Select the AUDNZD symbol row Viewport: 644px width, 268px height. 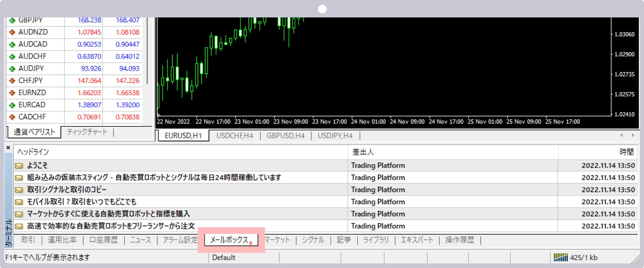[x=74, y=32]
